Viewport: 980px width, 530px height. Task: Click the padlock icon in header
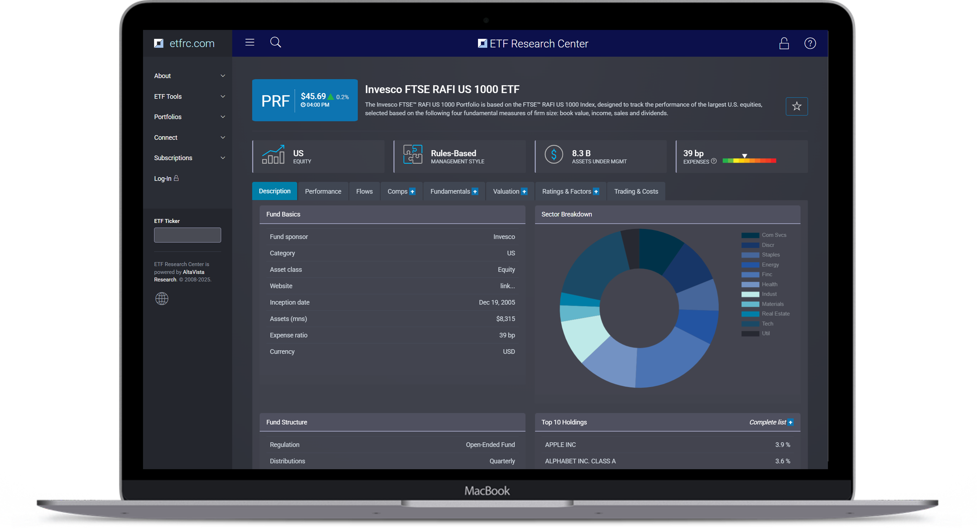(784, 43)
